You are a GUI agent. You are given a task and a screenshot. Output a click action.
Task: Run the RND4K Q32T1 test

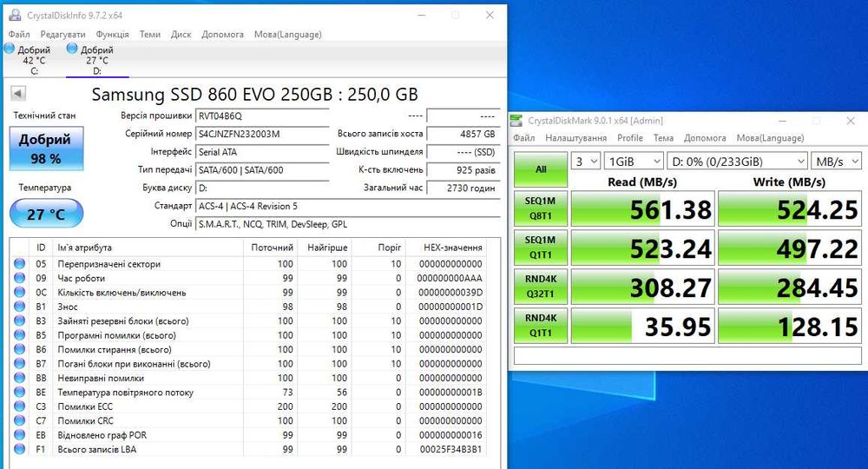pyautogui.click(x=541, y=287)
